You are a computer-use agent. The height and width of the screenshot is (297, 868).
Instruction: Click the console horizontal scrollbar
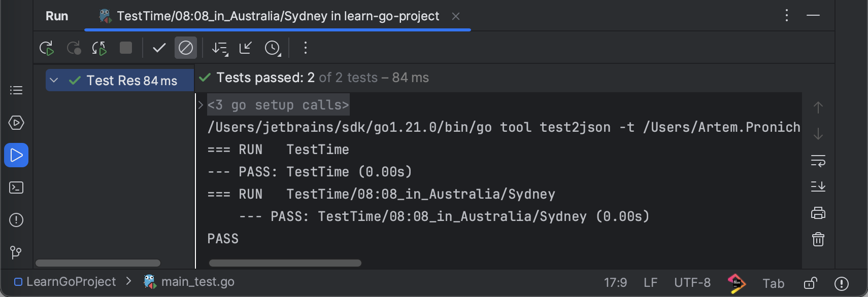coord(285,263)
